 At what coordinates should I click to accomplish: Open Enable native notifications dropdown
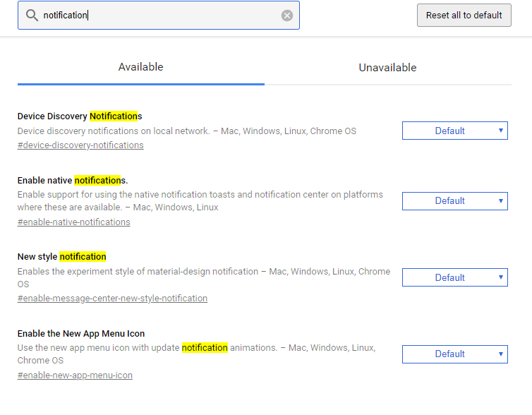[x=454, y=200]
